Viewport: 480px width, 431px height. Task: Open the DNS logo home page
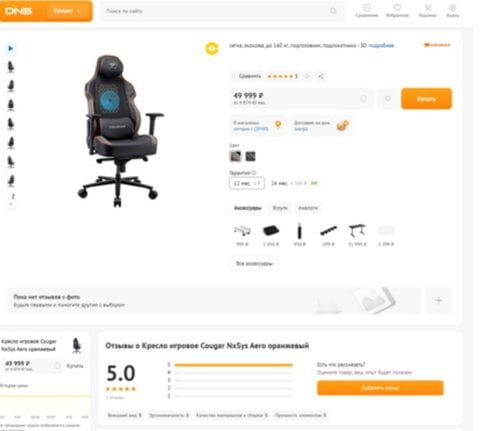(x=19, y=11)
